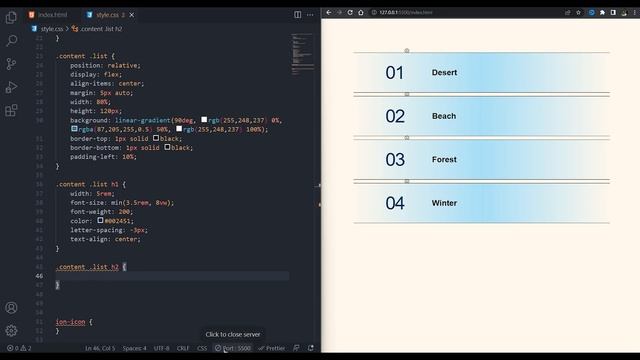Click the second rgb(255,248,237) swatch at 100%
Screen dimensions: 640x360
coord(179,129)
